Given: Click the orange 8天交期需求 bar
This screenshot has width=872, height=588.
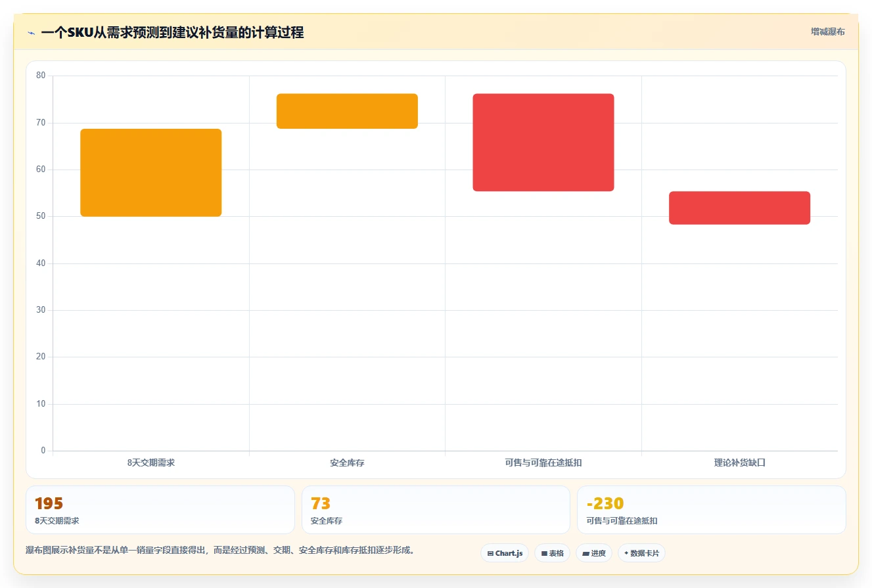Looking at the screenshot, I should coord(151,173).
